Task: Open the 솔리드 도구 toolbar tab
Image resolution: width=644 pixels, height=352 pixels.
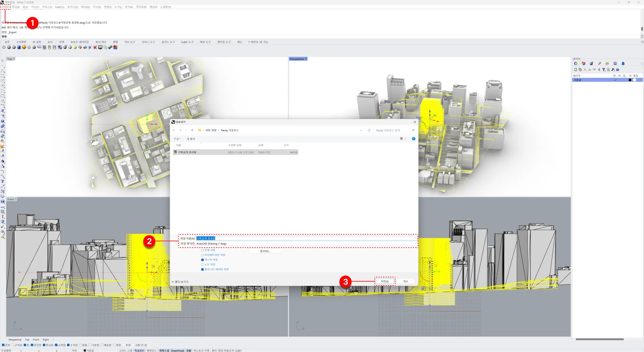Action: 168,42
